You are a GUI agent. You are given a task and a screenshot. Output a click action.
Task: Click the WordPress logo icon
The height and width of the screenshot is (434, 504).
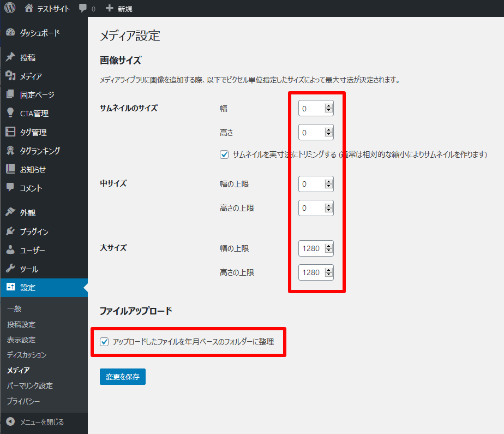click(10, 8)
